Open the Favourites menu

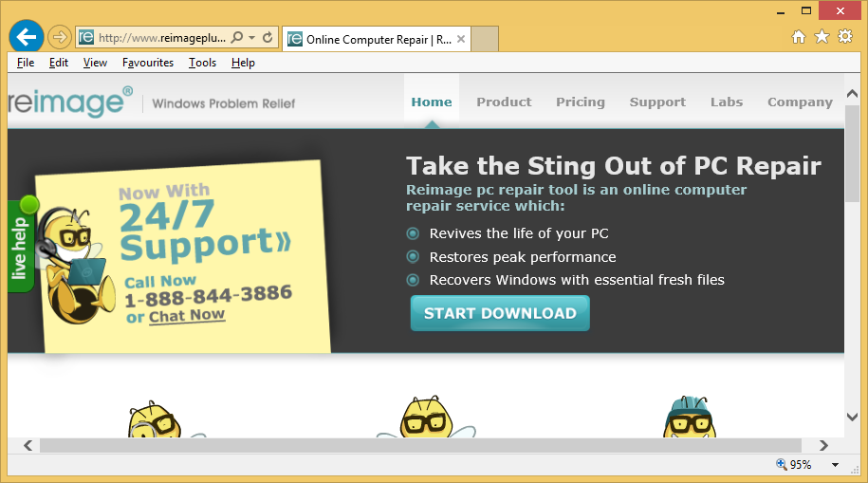pos(148,63)
